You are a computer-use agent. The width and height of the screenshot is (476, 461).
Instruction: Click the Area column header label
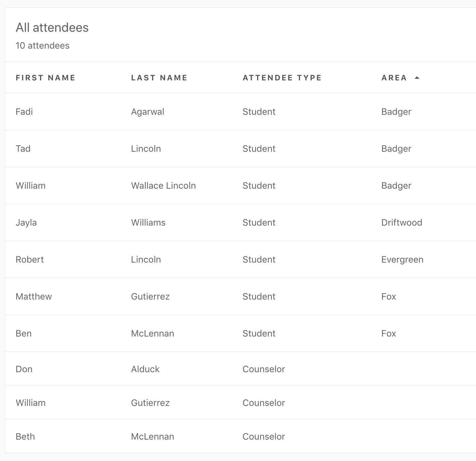[x=394, y=78]
